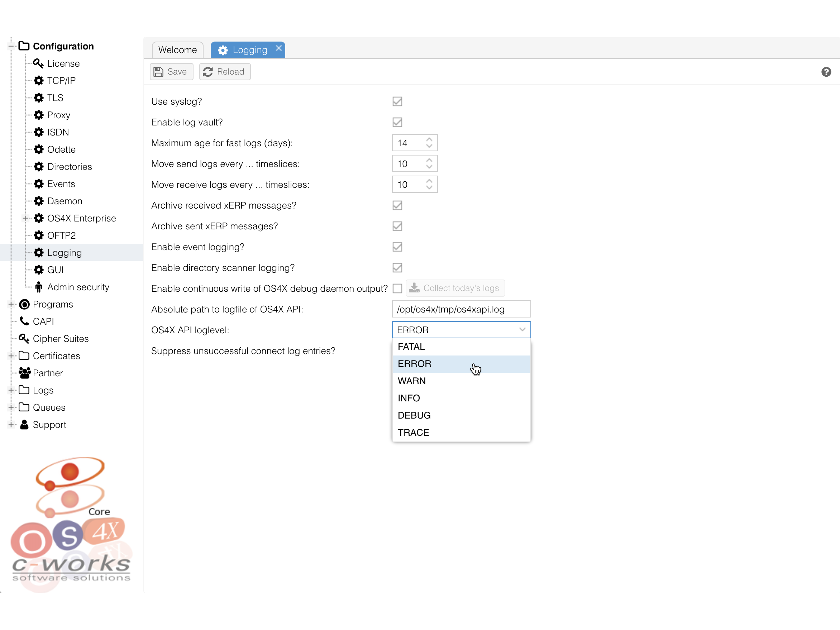Click the Cipher Suites key icon
840x630 pixels.
24,338
